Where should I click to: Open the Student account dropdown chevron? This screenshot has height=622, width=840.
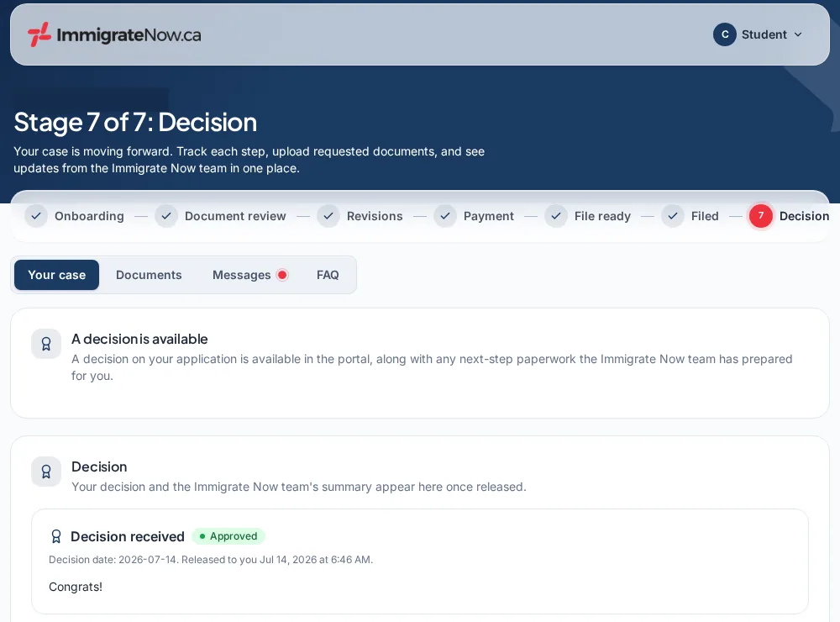[798, 34]
